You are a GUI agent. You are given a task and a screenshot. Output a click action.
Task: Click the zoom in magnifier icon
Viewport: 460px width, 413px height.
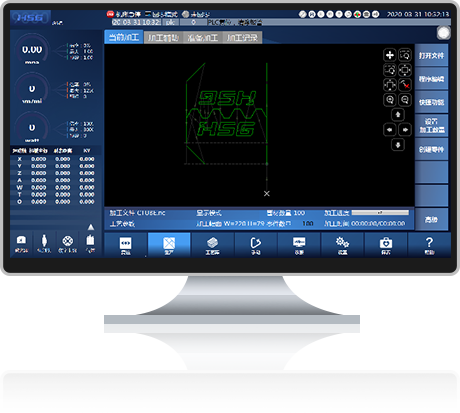390,100
